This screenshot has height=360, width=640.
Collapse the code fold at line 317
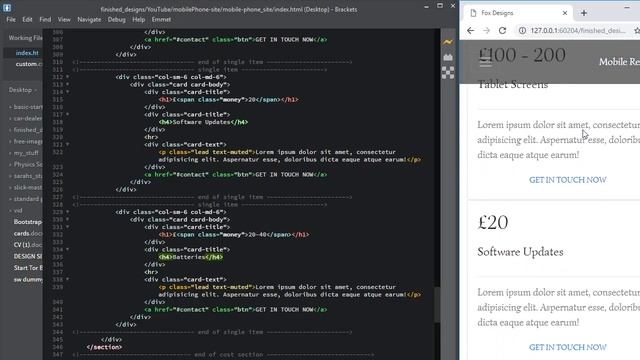point(67,114)
